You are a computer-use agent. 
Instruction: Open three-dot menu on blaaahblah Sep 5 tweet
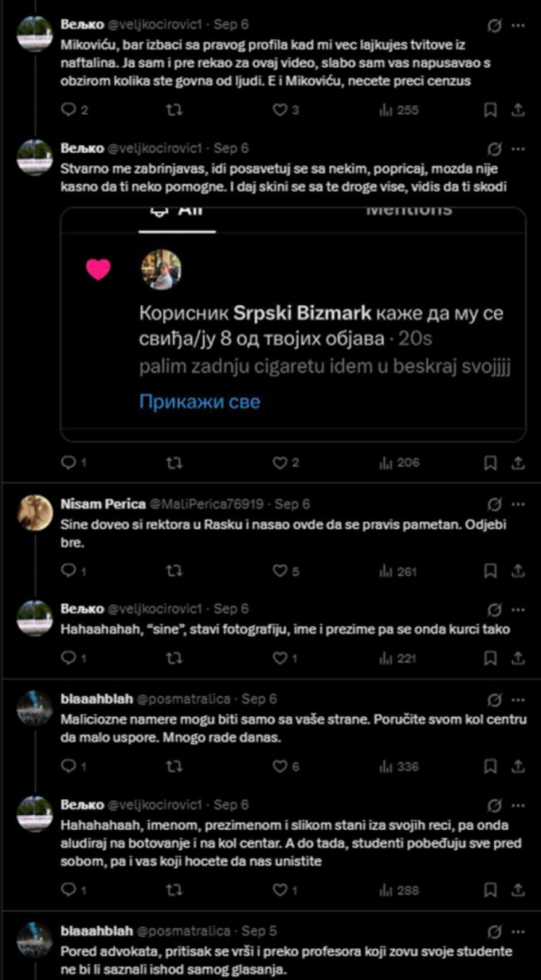(x=518, y=932)
